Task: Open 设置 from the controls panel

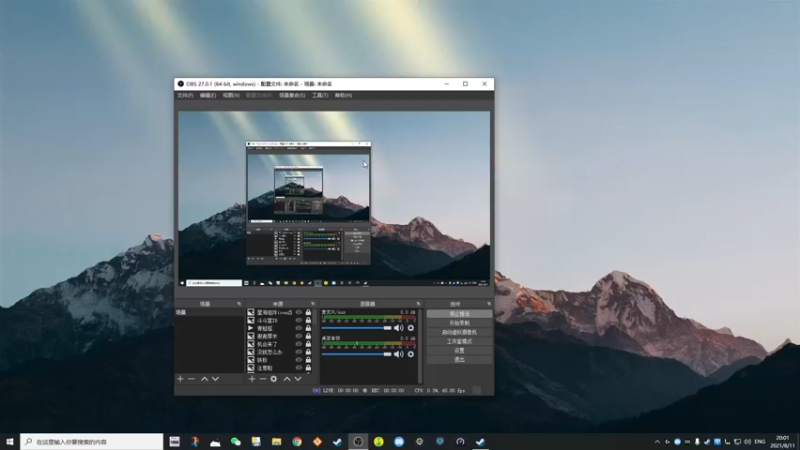Action: click(x=459, y=351)
